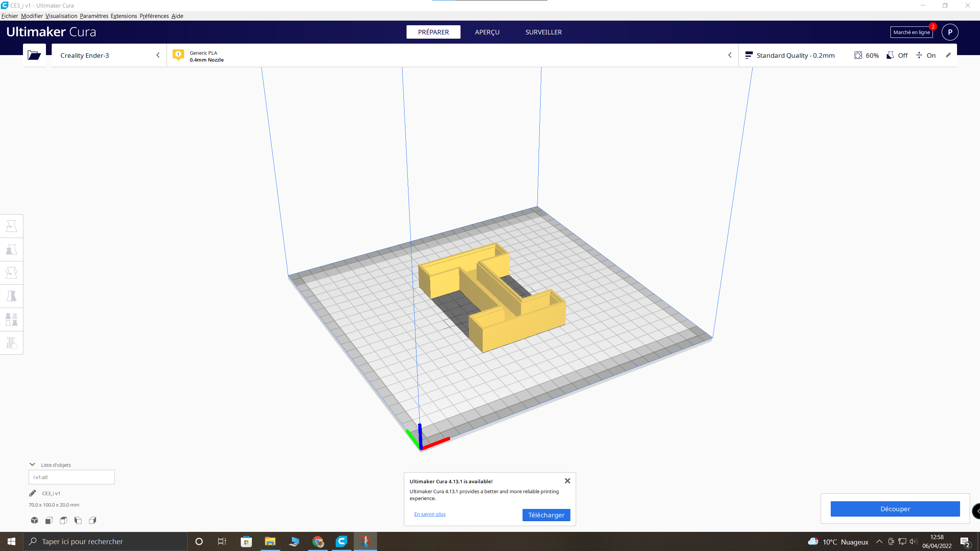Open the Extensions menu
Image resolution: width=980 pixels, height=551 pixels.
click(x=124, y=16)
